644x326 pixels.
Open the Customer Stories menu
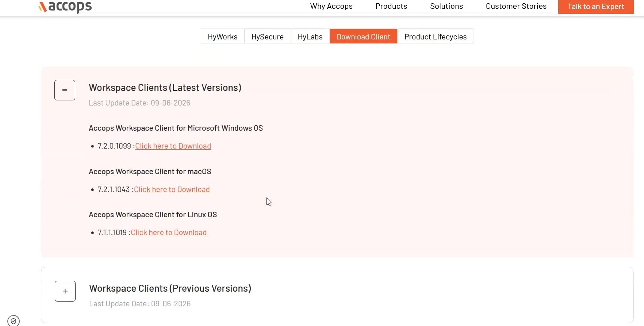[516, 6]
